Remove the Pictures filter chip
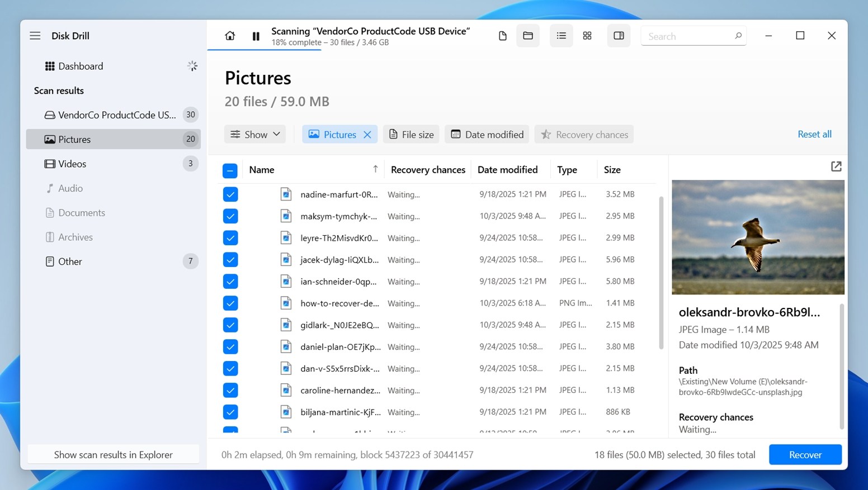The height and width of the screenshot is (490, 868). pyautogui.click(x=367, y=135)
